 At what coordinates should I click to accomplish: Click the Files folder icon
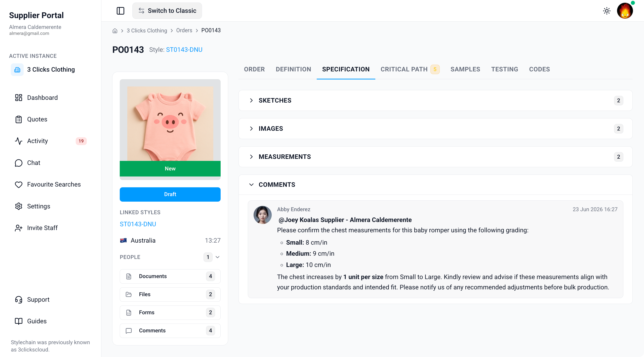tap(129, 295)
